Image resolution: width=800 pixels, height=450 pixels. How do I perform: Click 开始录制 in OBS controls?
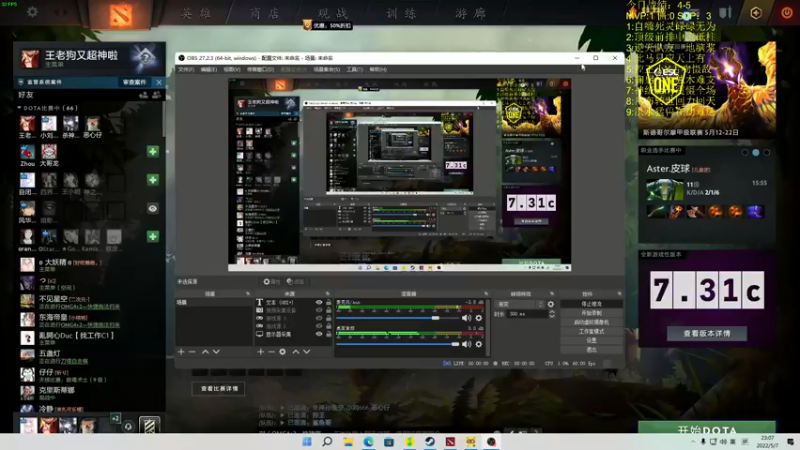coord(591,313)
